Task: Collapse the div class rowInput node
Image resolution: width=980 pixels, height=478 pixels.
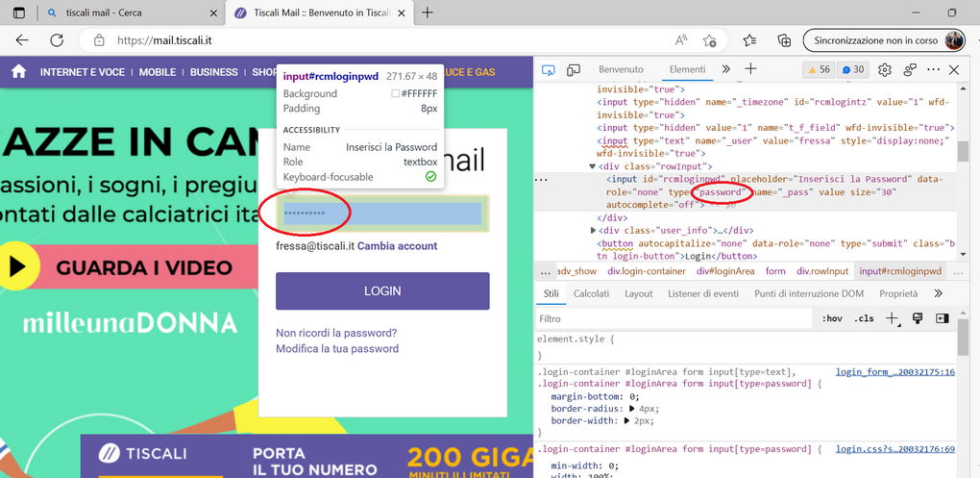Action: [x=592, y=166]
